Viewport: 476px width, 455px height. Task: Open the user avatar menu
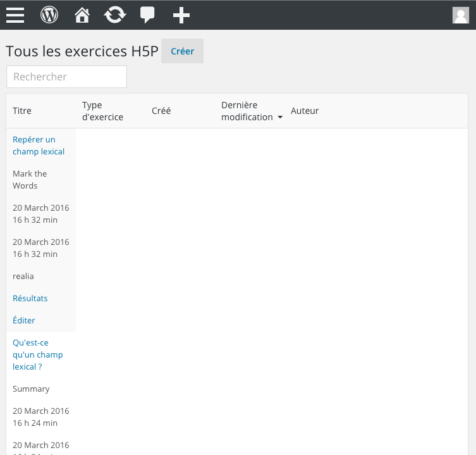point(461,15)
